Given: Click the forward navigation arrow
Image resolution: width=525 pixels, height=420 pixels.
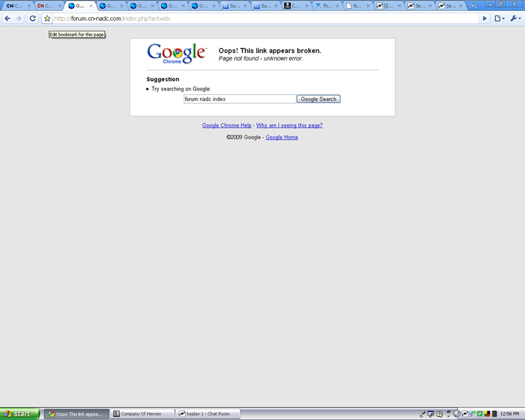Looking at the screenshot, I should [18, 18].
